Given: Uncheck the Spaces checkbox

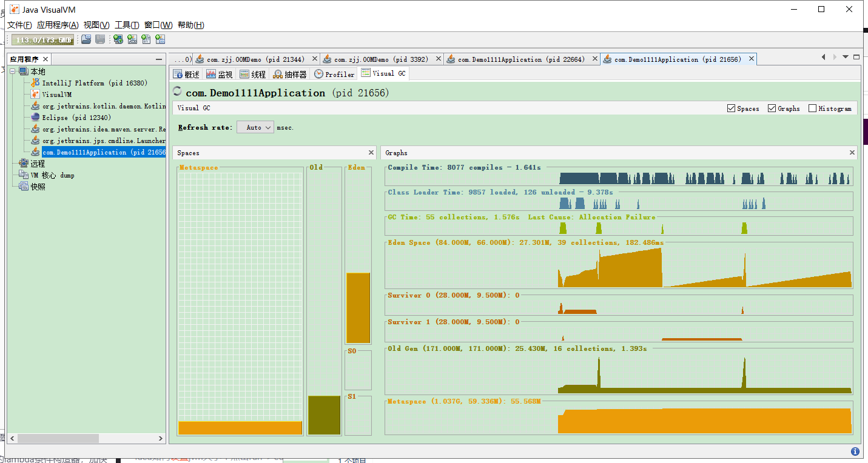Looking at the screenshot, I should tap(731, 108).
